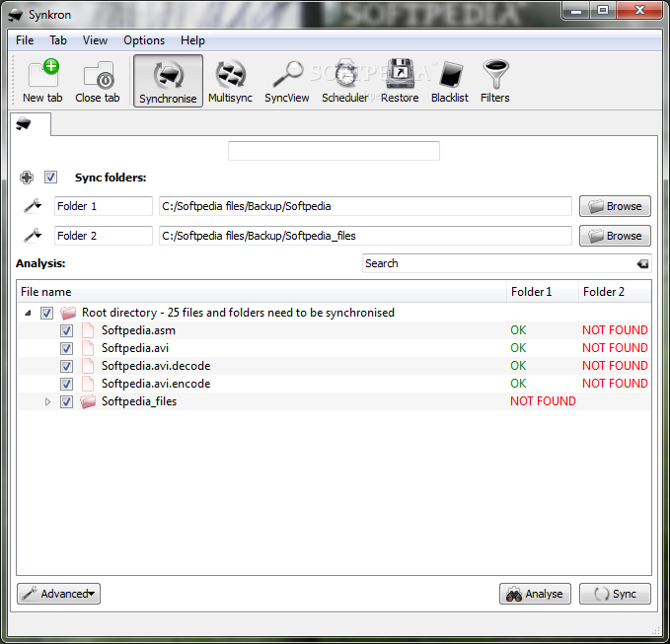Click the tab name field above Sync folders
This screenshot has width=670, height=644.
point(334,151)
